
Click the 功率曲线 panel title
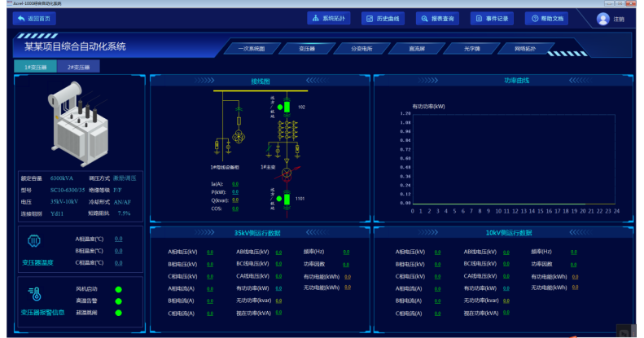[517, 81]
